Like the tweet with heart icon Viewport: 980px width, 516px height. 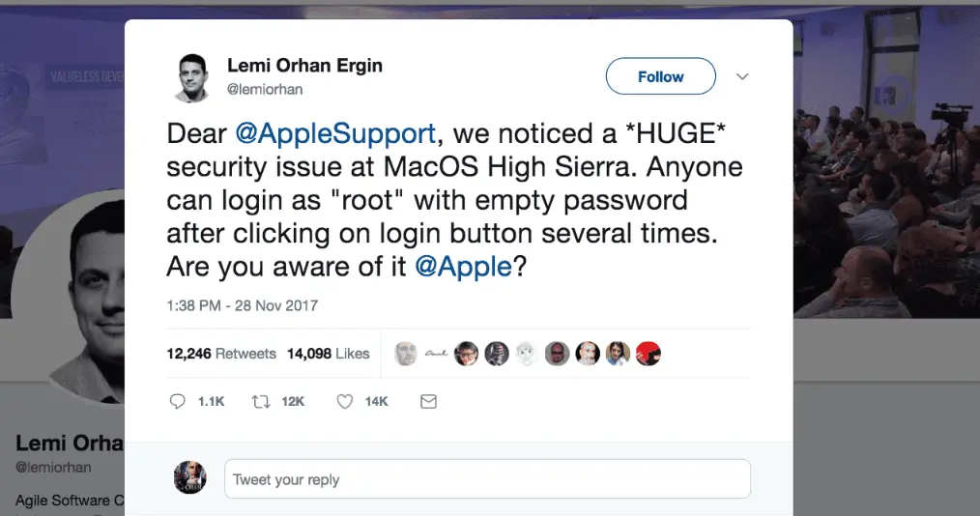tap(345, 401)
